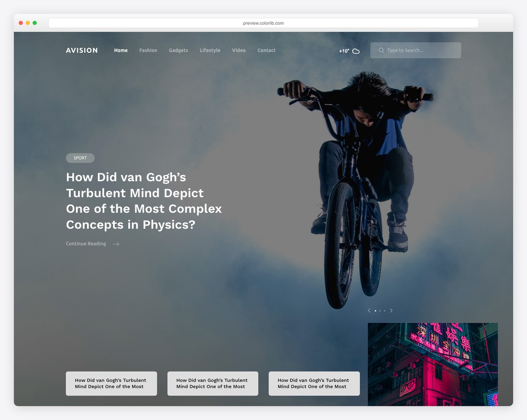Select the second carousel dot
This screenshot has height=420, width=527.
click(380, 311)
